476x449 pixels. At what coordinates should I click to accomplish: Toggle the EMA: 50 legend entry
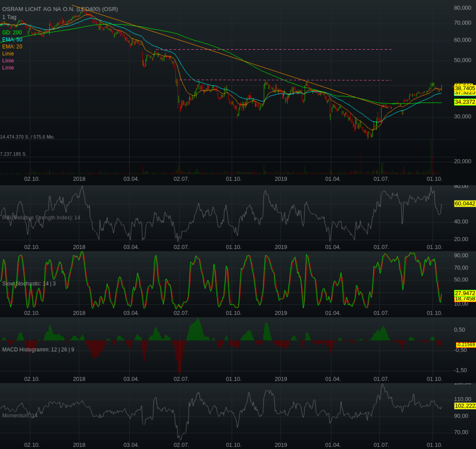[12, 40]
